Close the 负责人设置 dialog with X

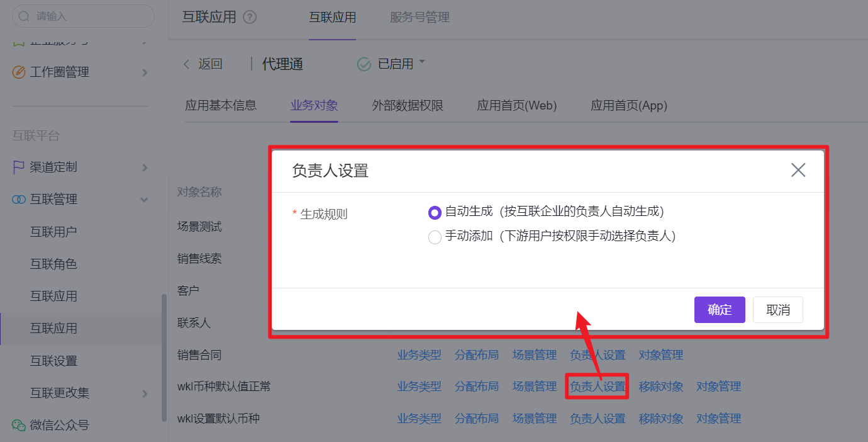click(x=798, y=170)
